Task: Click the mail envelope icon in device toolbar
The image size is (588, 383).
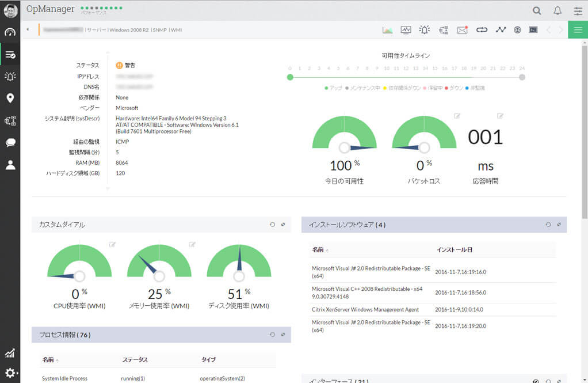Action: [x=462, y=30]
